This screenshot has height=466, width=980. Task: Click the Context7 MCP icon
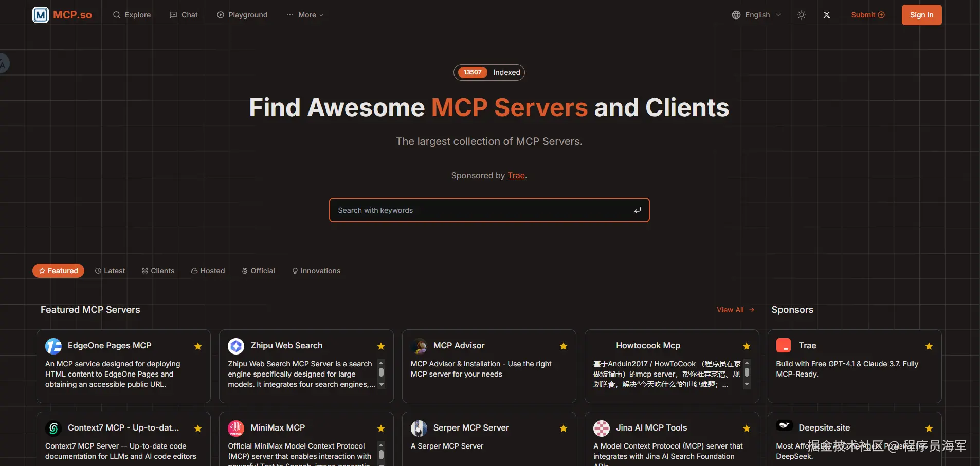[53, 428]
